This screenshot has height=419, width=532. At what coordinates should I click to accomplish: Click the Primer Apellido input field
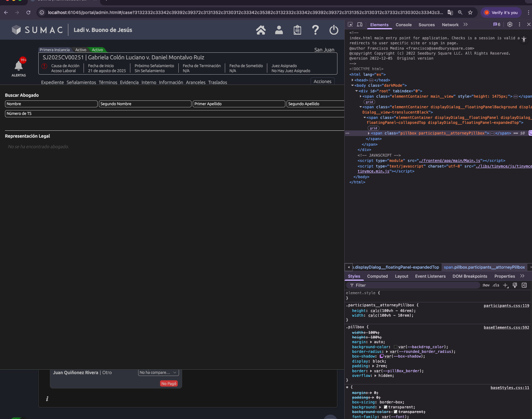tap(239, 104)
